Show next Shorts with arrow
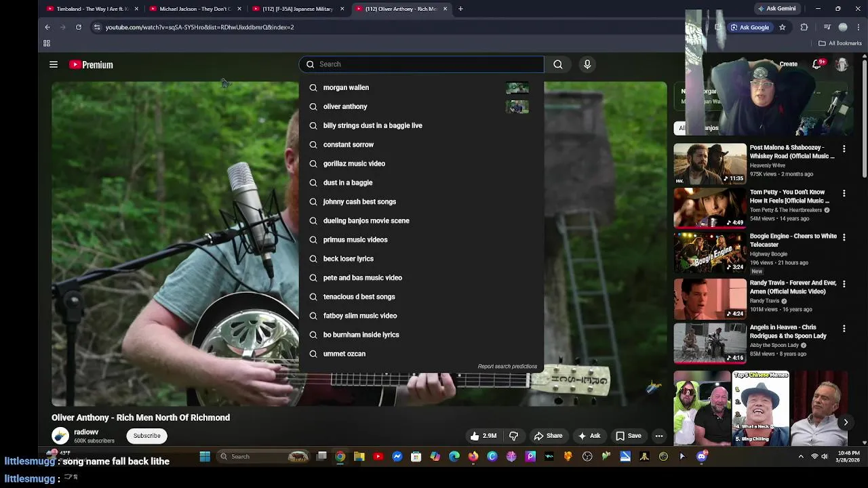The height and width of the screenshot is (488, 868). [x=846, y=422]
